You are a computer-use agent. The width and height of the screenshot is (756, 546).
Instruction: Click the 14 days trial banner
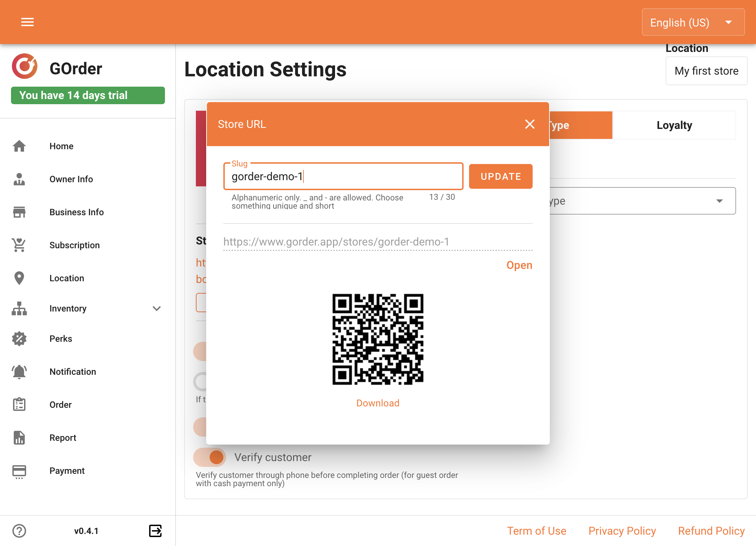coord(88,95)
